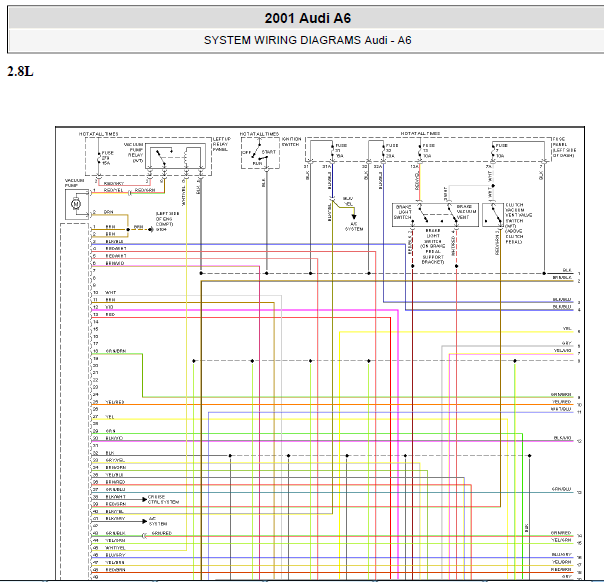
Task: Click the 'BRAKE LIGHT SWITCH' box label
Action: [403, 212]
